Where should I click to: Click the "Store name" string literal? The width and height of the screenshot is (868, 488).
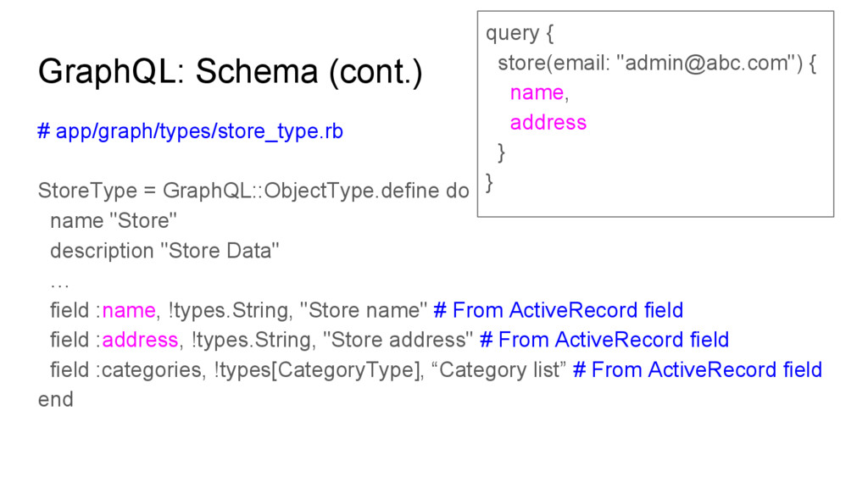click(x=363, y=310)
